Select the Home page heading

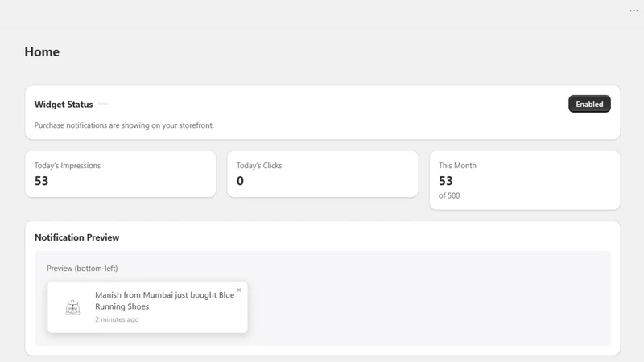point(42,52)
